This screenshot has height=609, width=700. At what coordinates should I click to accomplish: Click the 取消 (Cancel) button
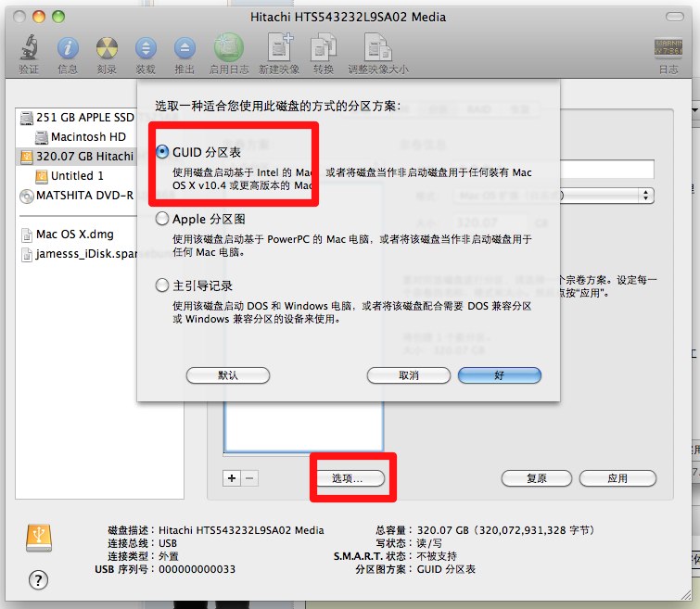click(409, 375)
